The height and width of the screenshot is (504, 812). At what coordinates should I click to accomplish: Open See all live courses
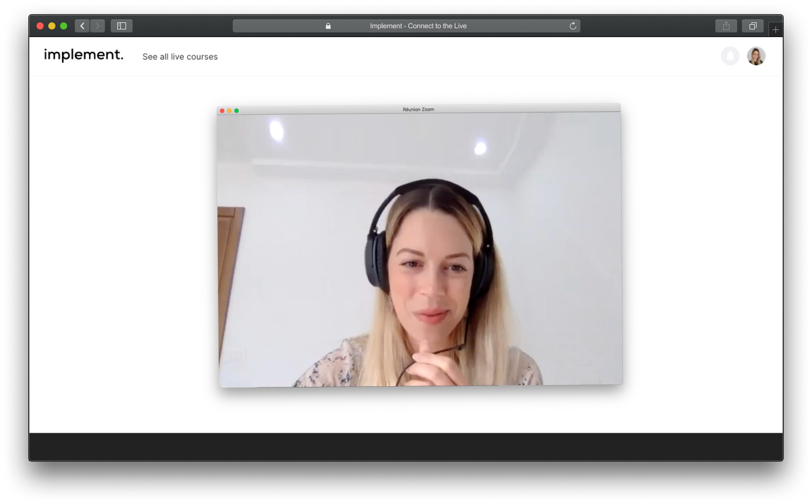click(x=180, y=57)
